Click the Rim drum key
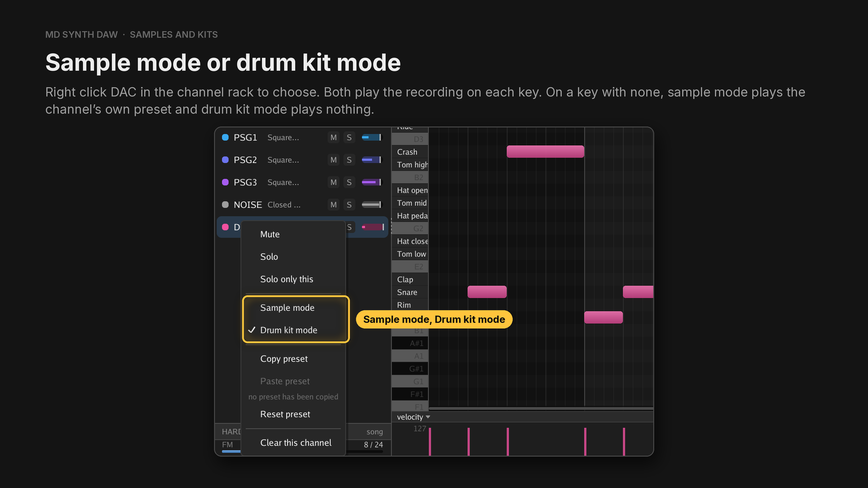Screen dimensions: 868x488 pyautogui.click(x=410, y=305)
